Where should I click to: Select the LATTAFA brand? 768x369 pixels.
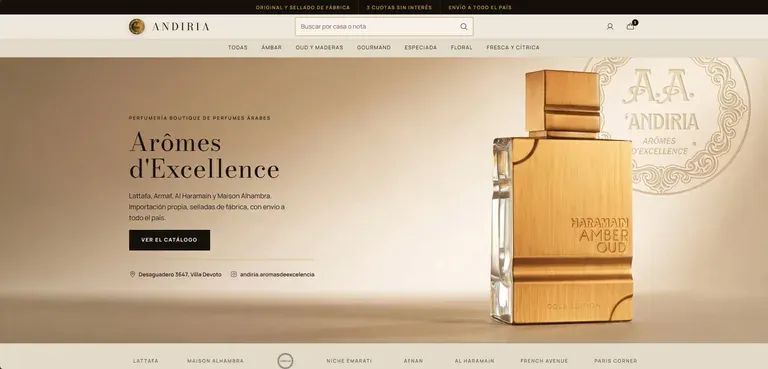point(145,361)
